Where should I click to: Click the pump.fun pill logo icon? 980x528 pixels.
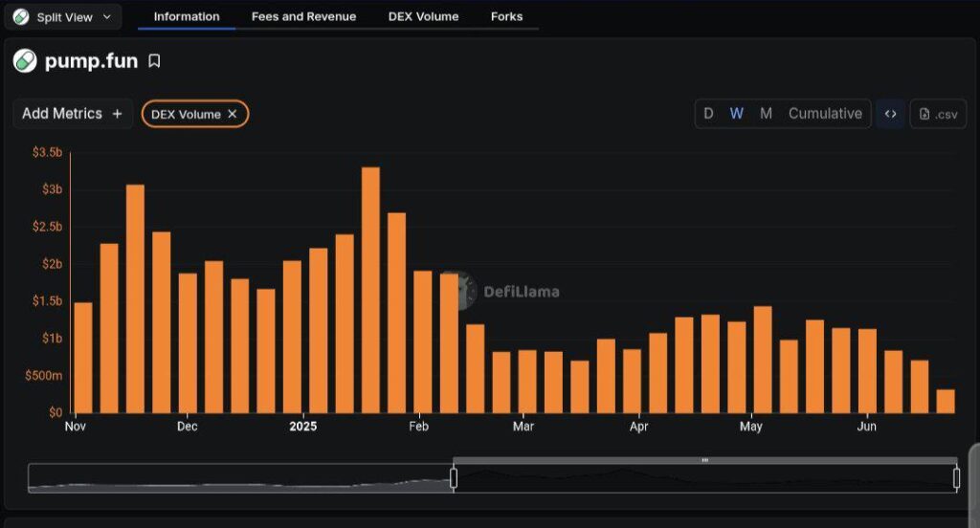click(24, 61)
